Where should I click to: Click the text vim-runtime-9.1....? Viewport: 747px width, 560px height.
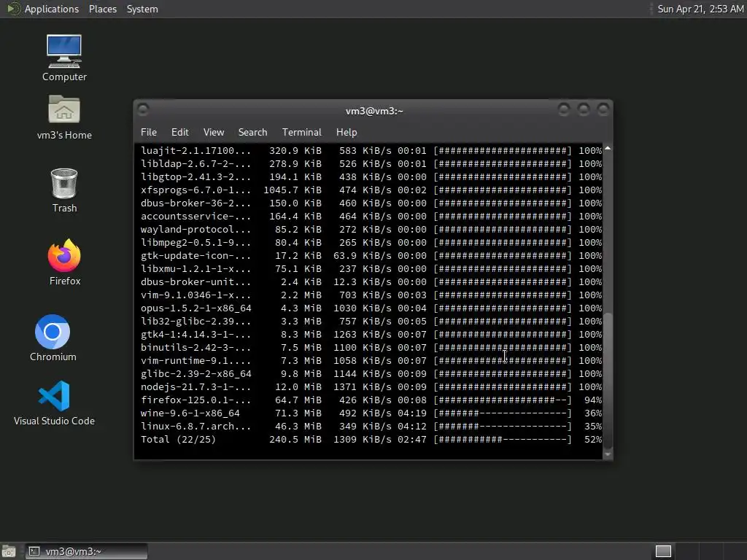coord(196,360)
